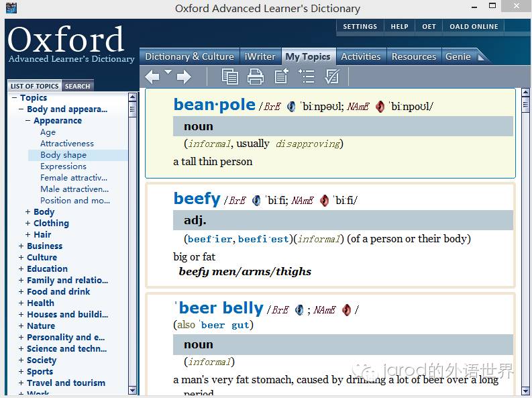This screenshot has width=532, height=398.
Task: Open the Travel and tourism topic
Action: tap(66, 383)
